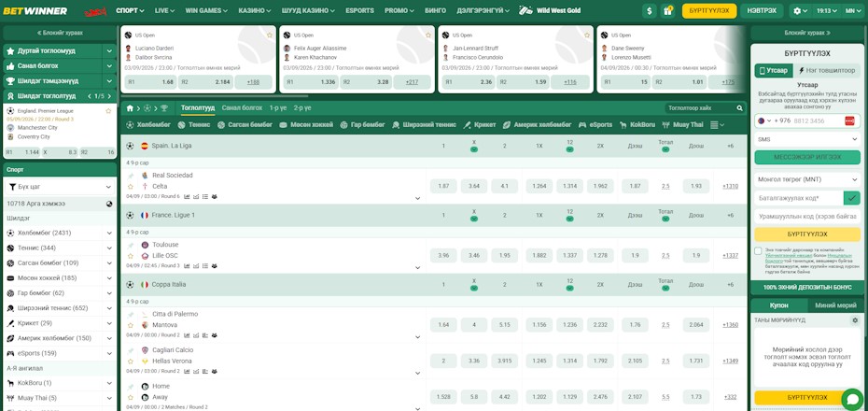Pin the Real Sociedad match
The height and width of the screenshot is (411, 868).
tap(131, 176)
